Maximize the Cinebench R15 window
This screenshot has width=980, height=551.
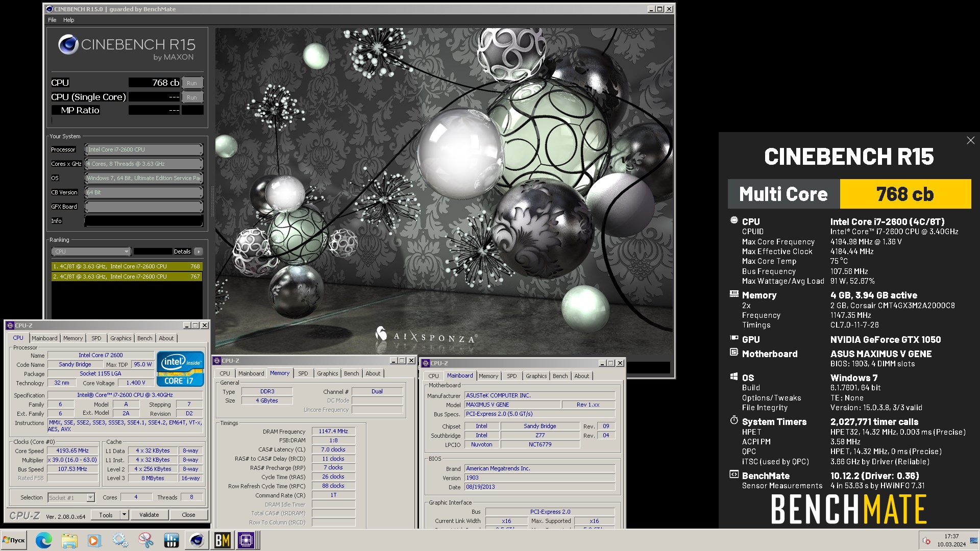click(x=659, y=9)
